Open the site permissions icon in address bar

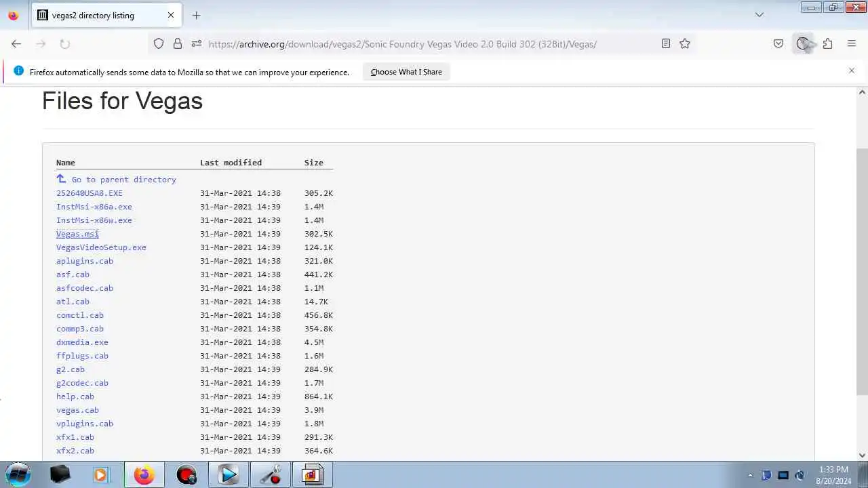point(197,43)
